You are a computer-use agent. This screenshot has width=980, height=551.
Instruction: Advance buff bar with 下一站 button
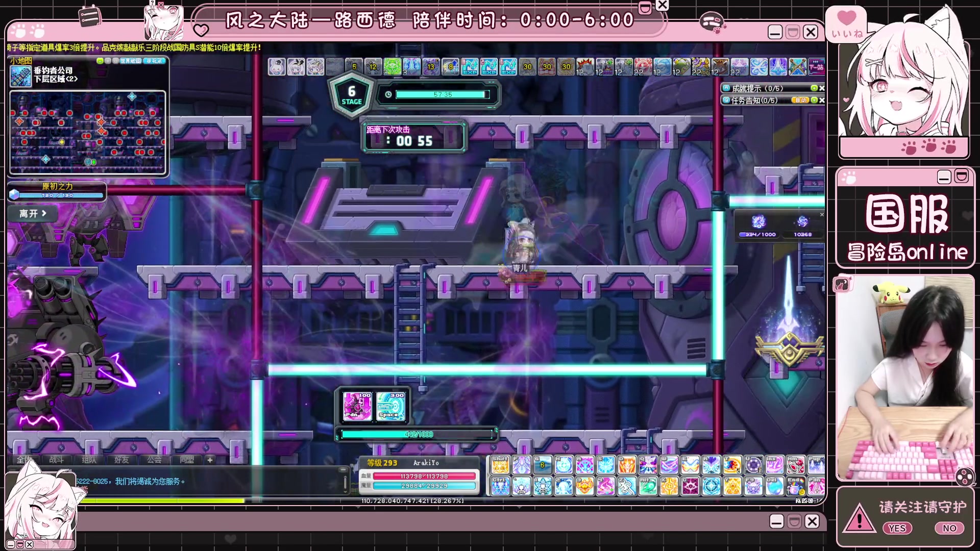(x=816, y=67)
